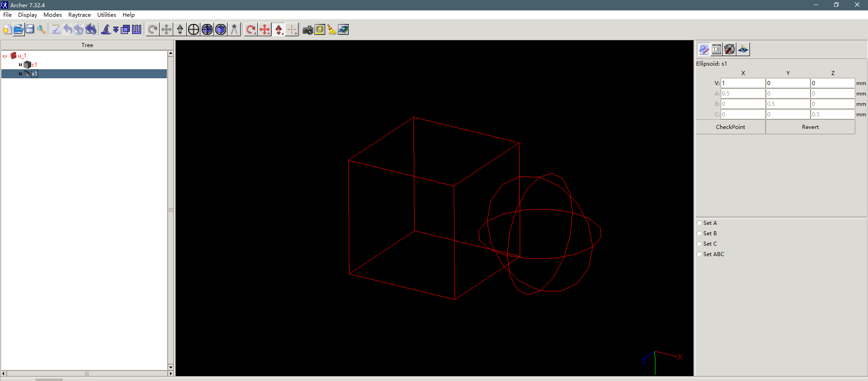The width and height of the screenshot is (868, 381).
Task: Click the faded undo-all arrow icon
Action: point(79,30)
